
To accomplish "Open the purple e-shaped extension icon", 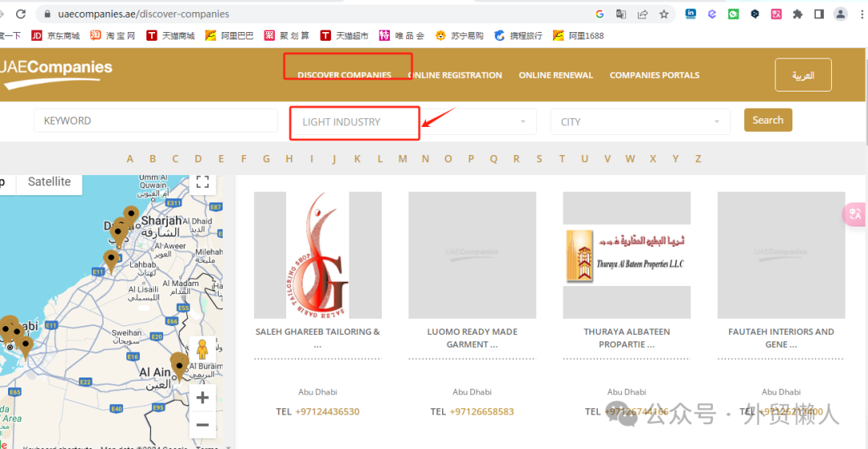I will (x=712, y=14).
